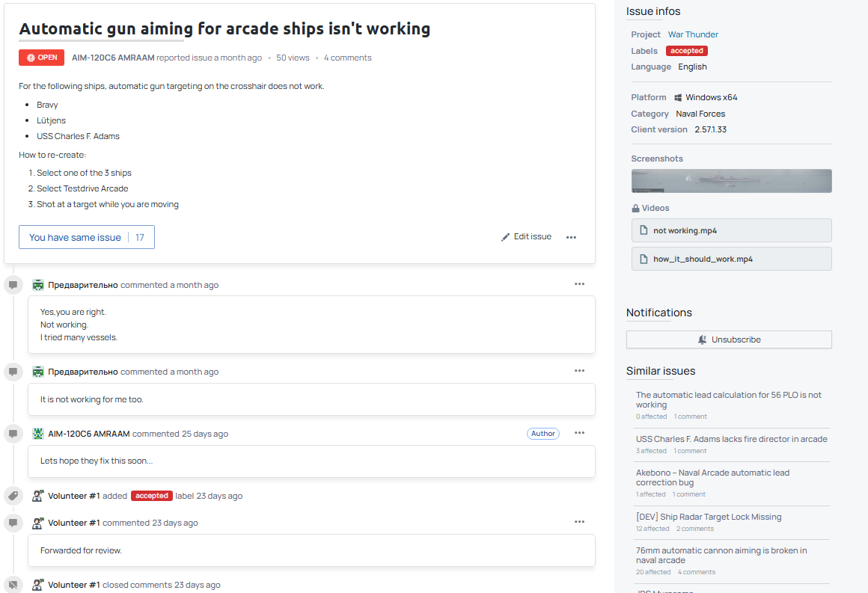Click the speech bubble icon beside first comment
Screen dimensions: 868x593
click(13, 285)
